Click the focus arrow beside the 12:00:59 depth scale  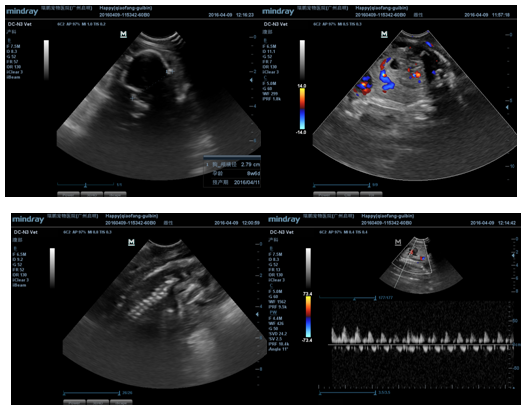pyautogui.click(x=257, y=314)
